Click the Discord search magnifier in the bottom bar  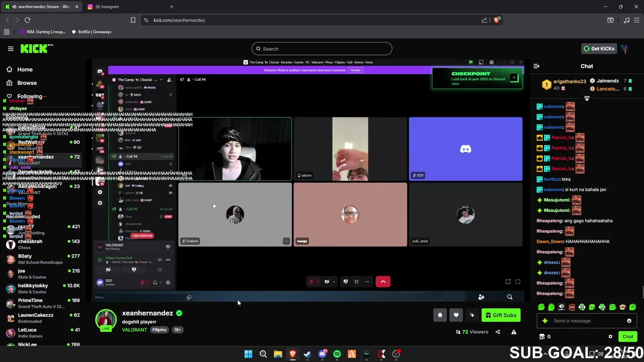tap(510, 297)
